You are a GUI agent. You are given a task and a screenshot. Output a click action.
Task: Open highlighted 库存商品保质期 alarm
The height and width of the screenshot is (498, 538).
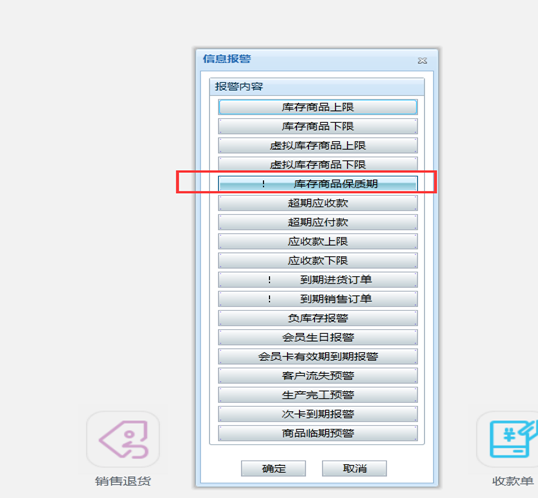318,184
